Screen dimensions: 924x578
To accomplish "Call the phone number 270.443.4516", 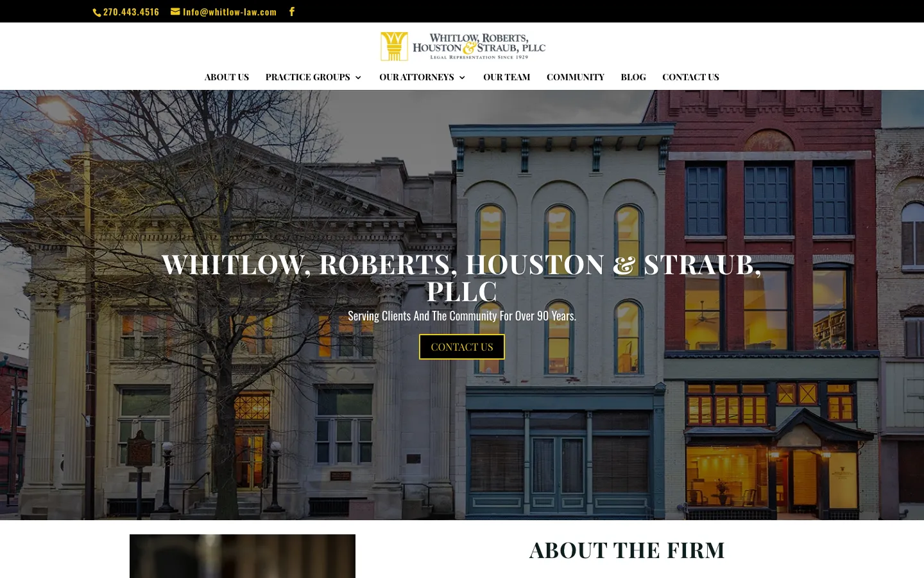I will [x=131, y=12].
